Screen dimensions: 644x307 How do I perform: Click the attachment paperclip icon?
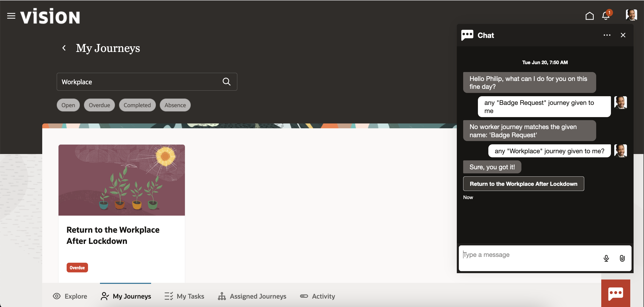tap(622, 258)
